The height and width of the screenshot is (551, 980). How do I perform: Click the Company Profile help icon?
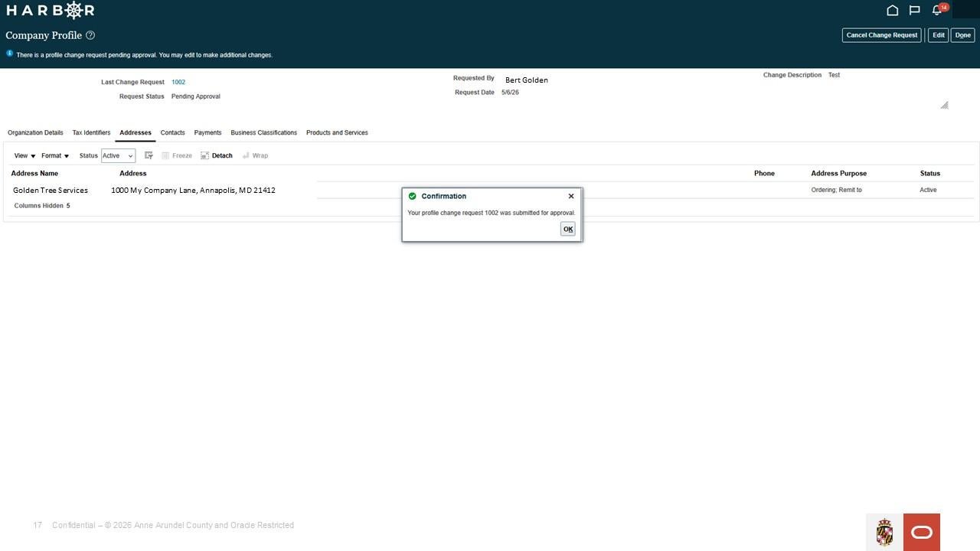[90, 35]
